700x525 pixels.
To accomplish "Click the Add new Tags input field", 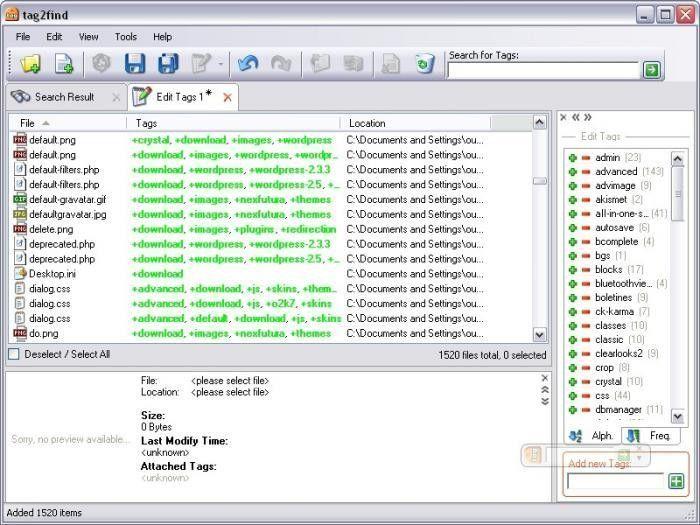I will pyautogui.click(x=616, y=481).
